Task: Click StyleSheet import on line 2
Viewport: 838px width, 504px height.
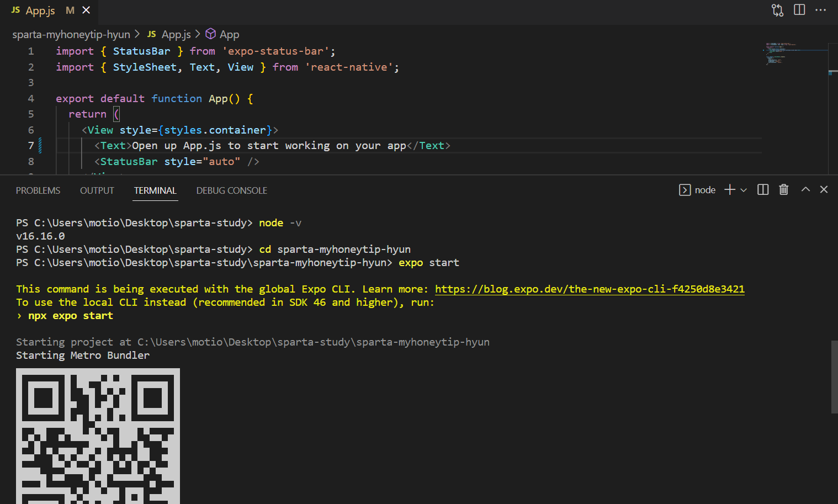Action: point(145,67)
